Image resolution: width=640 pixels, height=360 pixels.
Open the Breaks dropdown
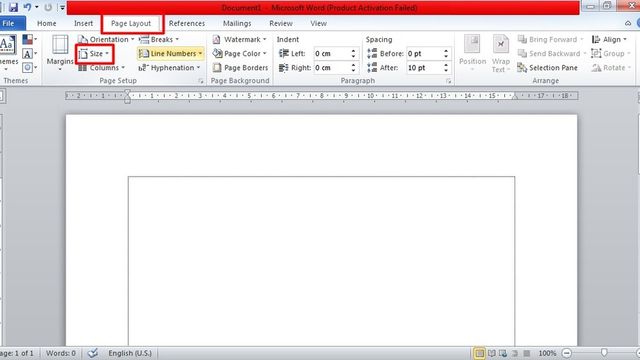[159, 39]
